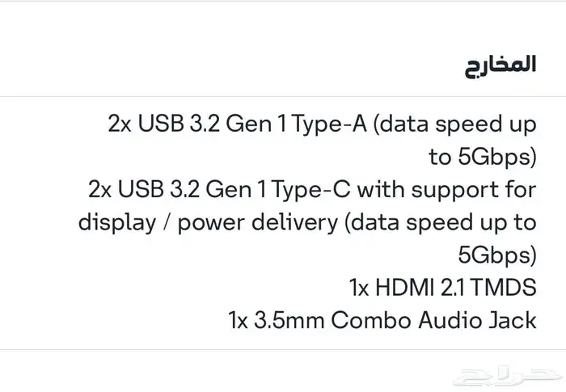Select the 3.5mm Combo Audio Jack line
This screenshot has width=566, height=392.
382,320
